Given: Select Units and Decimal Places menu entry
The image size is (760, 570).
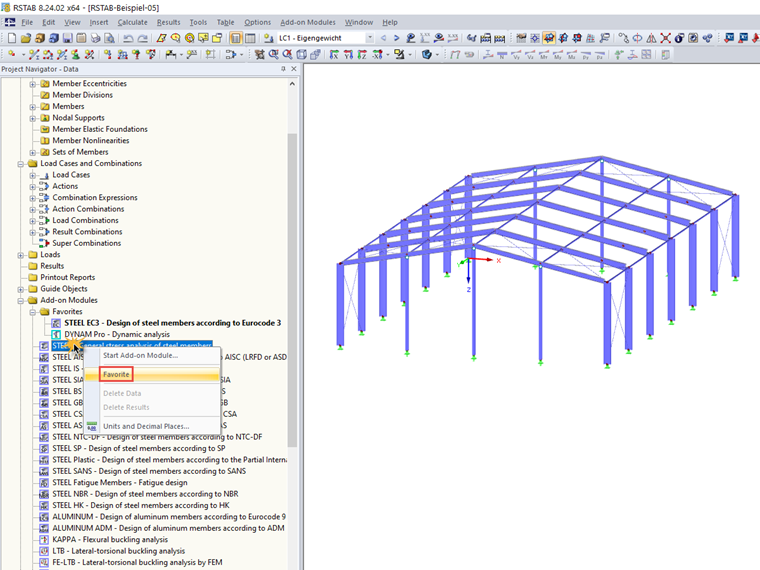Looking at the screenshot, I should pyautogui.click(x=146, y=427).
